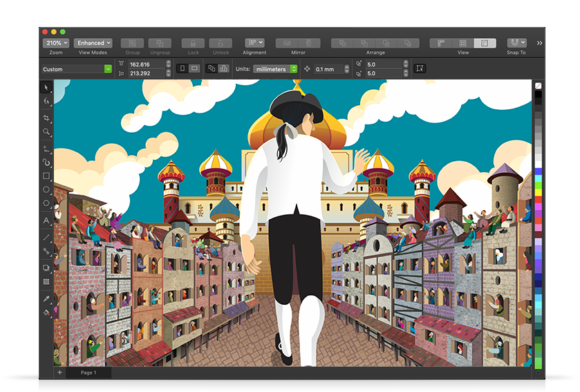Open the 210% Zoom level dropdown

56,43
